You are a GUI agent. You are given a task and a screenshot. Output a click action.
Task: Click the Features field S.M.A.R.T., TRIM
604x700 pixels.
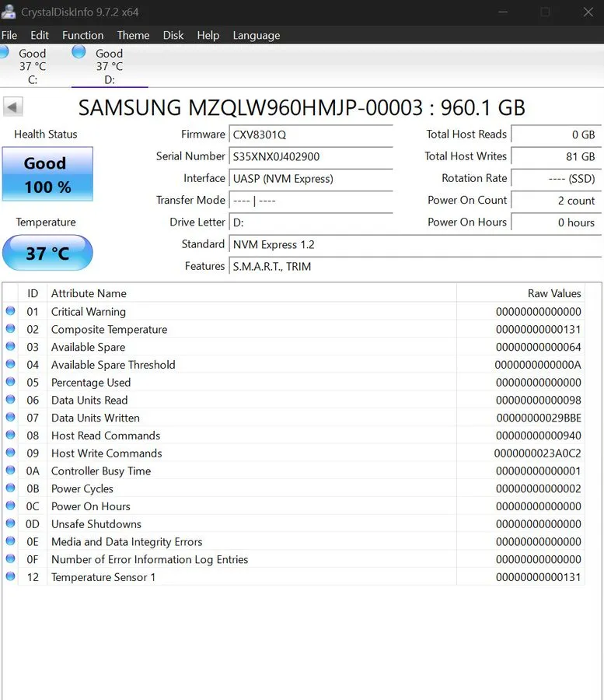[415, 267]
